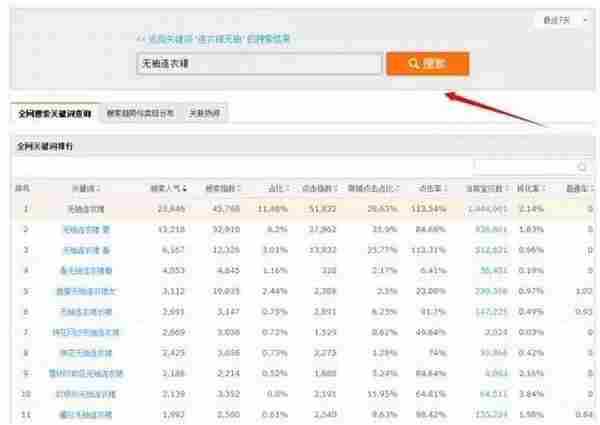Select the 全网搜索关键词查询 tab
Viewport: 600px width, 425px height.
click(x=55, y=114)
